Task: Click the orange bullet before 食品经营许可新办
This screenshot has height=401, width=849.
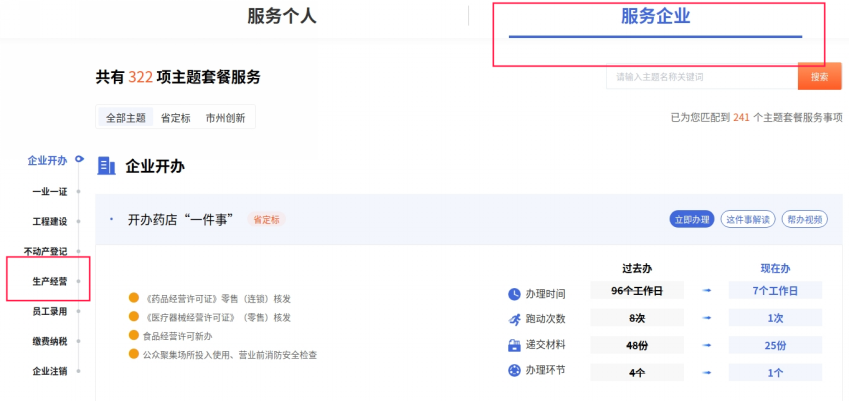Action: (x=134, y=336)
